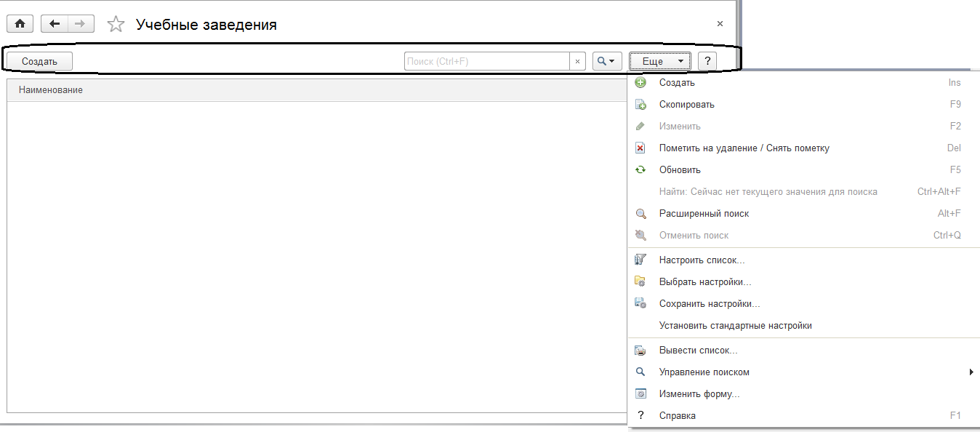980x432 pixels.
Task: Click the Создать toolbar button
Action: click(x=39, y=61)
